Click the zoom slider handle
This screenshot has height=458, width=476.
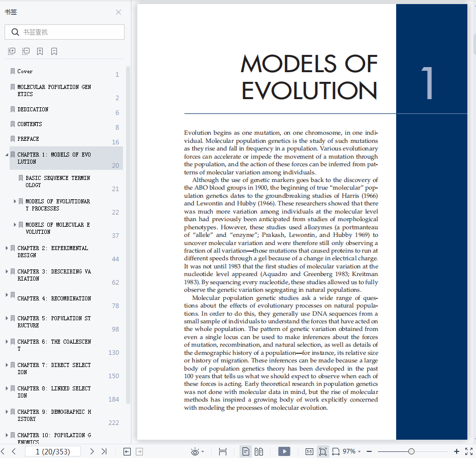tap(411, 451)
